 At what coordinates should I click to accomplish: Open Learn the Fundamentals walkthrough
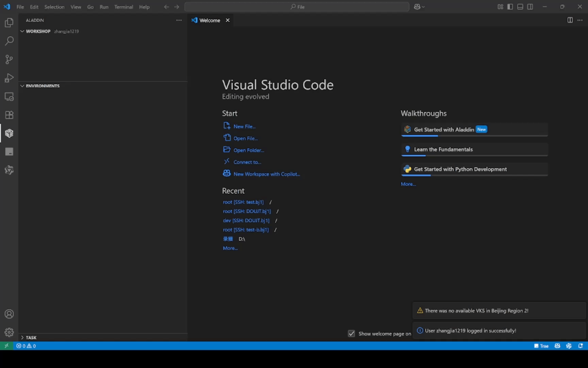(474, 150)
